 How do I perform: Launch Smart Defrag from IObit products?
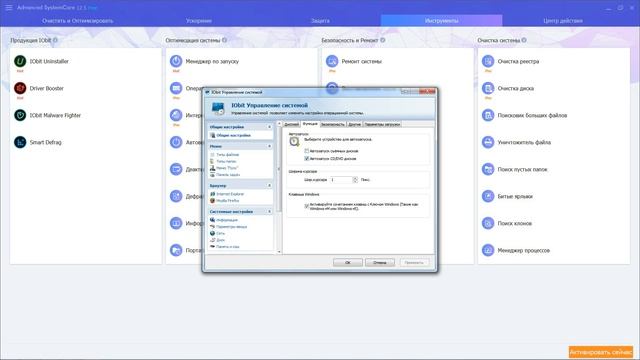pos(38,142)
